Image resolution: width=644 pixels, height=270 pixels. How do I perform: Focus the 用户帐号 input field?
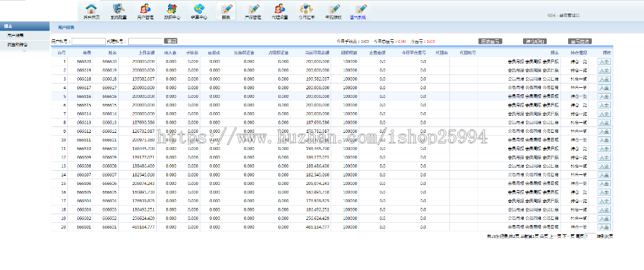tap(89, 41)
